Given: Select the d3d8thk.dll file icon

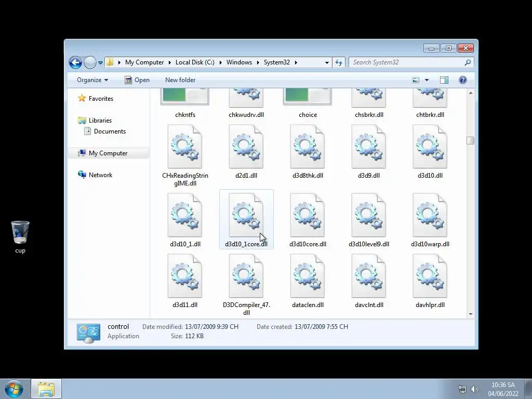Looking at the screenshot, I should (x=308, y=147).
